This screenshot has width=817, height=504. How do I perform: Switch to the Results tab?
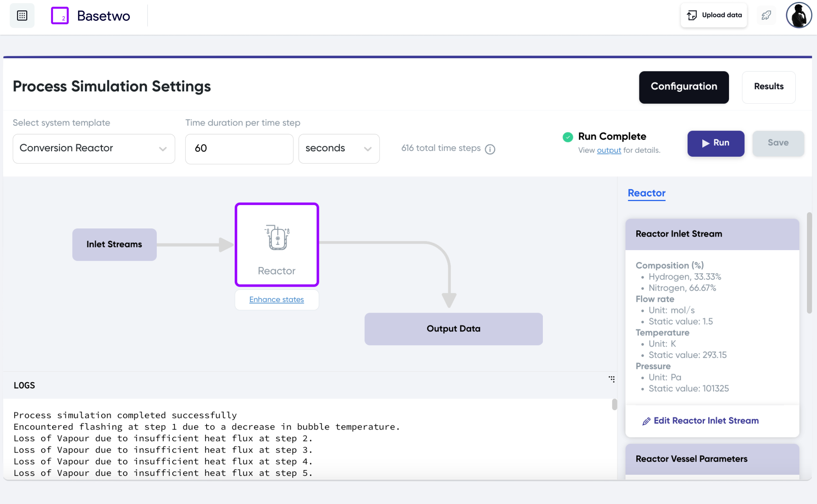(768, 87)
